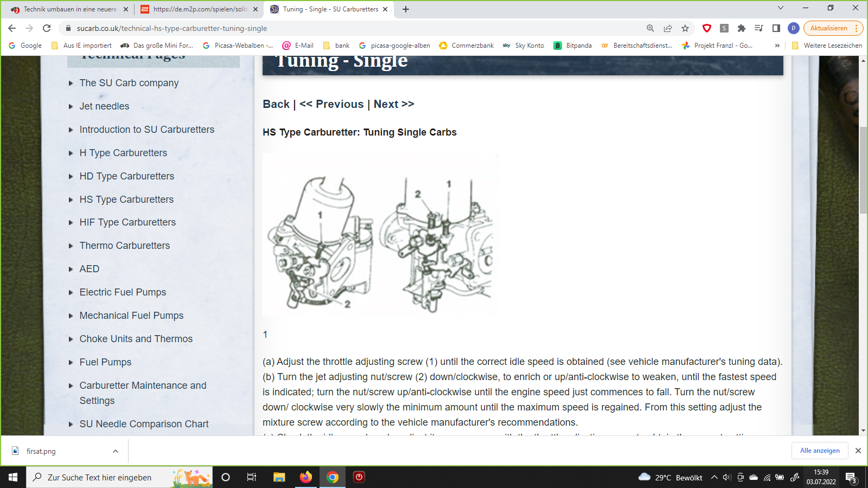Open a new browser tab
The height and width of the screenshot is (488, 868).
click(x=406, y=9)
